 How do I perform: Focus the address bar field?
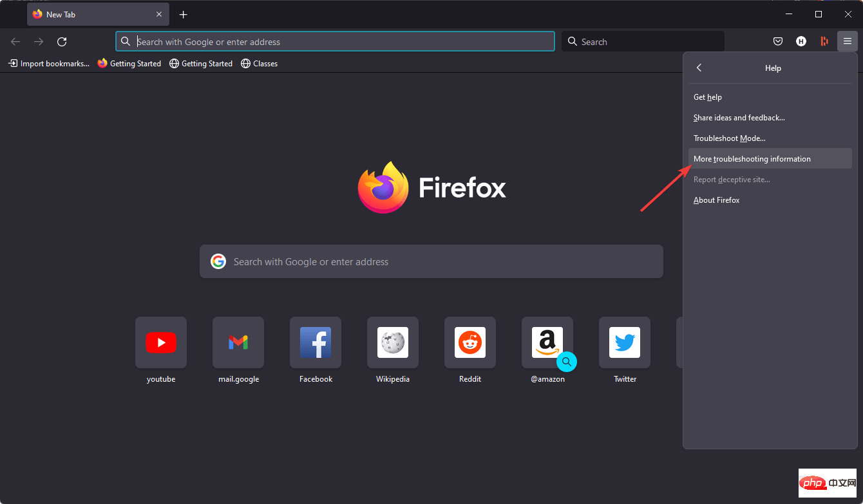coord(335,42)
